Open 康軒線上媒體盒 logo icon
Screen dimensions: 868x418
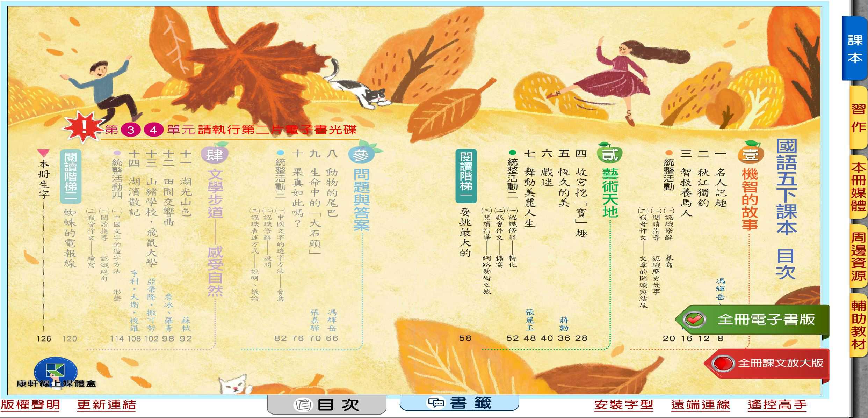(56, 373)
